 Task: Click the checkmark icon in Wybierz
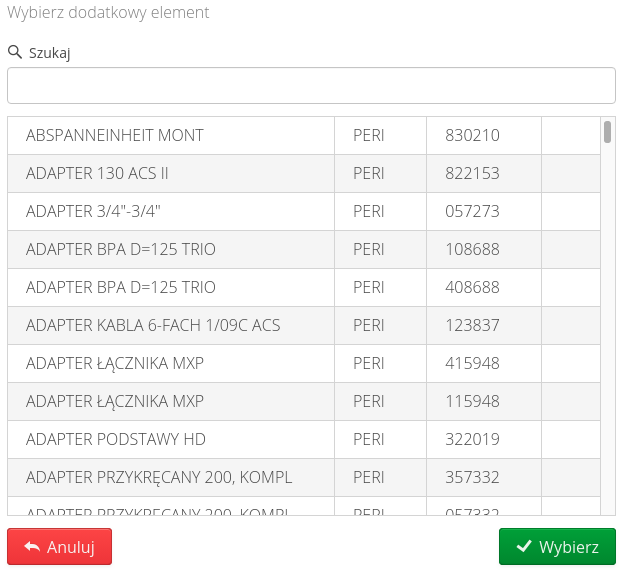523,547
